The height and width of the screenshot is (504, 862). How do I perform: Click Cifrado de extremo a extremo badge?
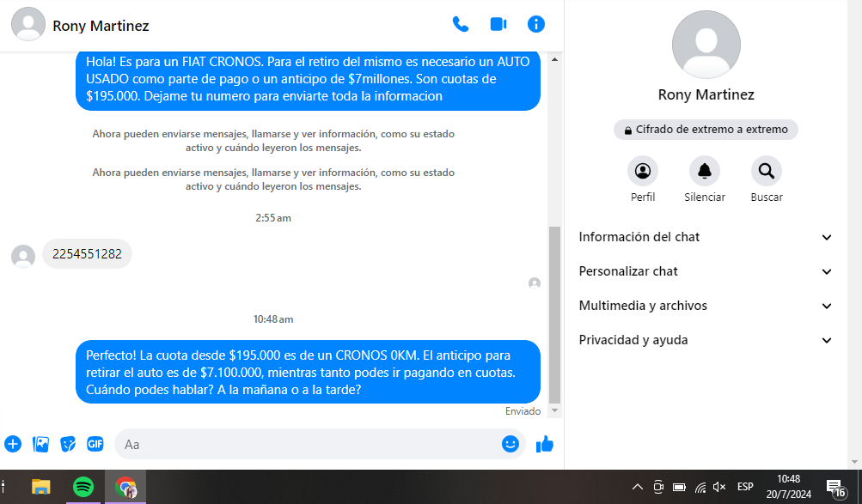pos(706,130)
